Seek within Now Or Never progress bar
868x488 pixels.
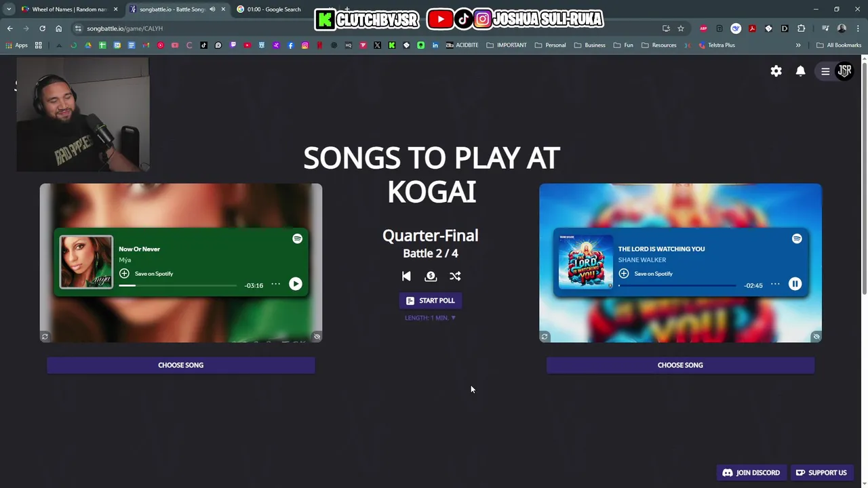tap(178, 285)
